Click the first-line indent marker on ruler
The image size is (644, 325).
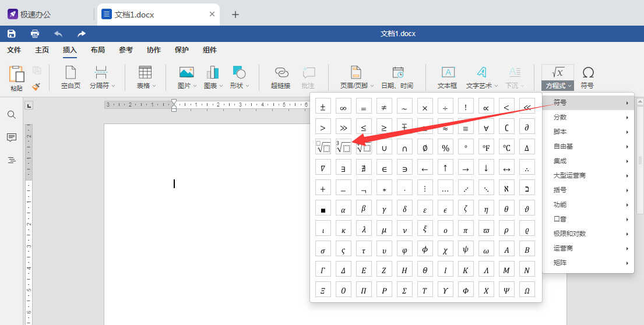point(174,101)
